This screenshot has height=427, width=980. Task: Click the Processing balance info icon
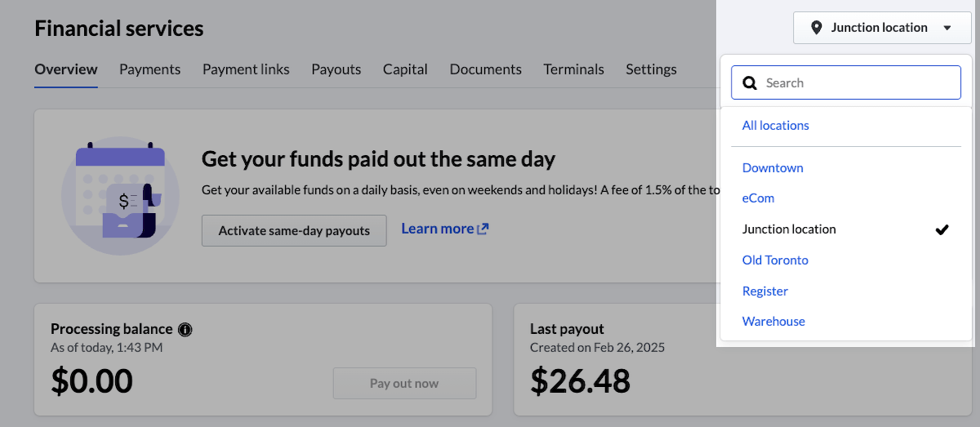tap(185, 330)
